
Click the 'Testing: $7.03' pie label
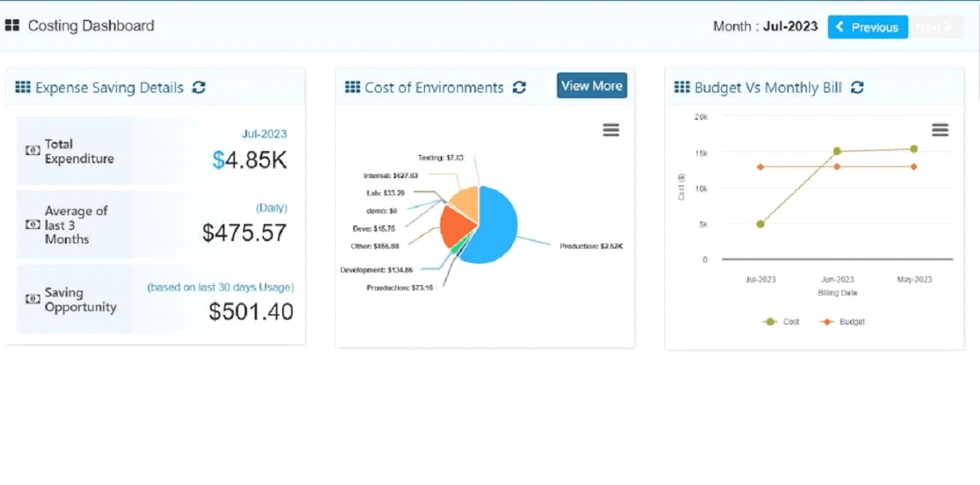pos(441,158)
